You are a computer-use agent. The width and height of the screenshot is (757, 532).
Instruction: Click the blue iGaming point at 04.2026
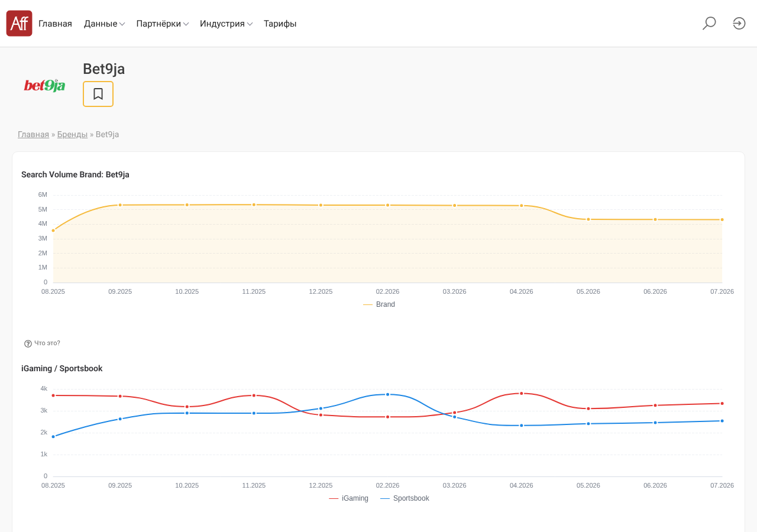[522, 426]
